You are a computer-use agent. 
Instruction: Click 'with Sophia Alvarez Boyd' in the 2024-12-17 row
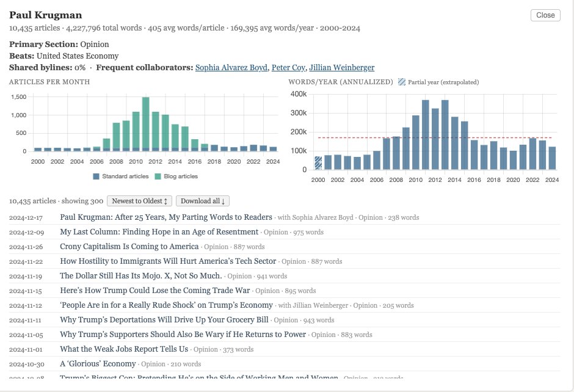click(x=315, y=217)
